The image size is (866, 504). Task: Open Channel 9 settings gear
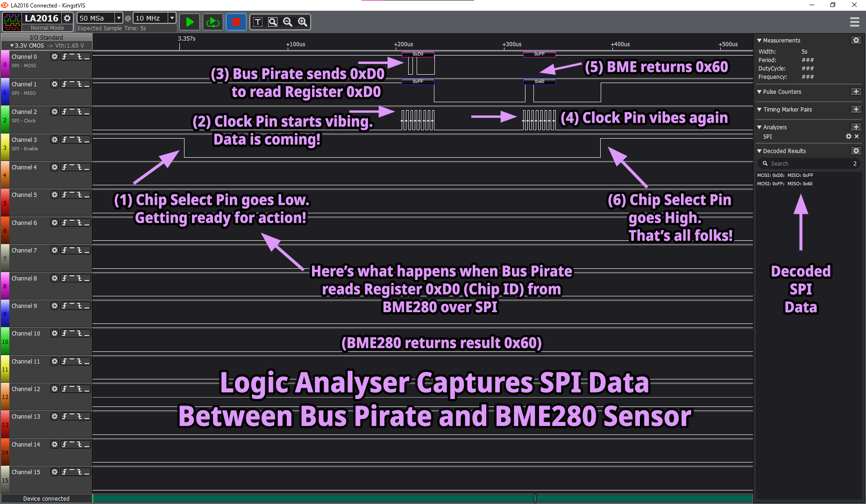(x=55, y=306)
